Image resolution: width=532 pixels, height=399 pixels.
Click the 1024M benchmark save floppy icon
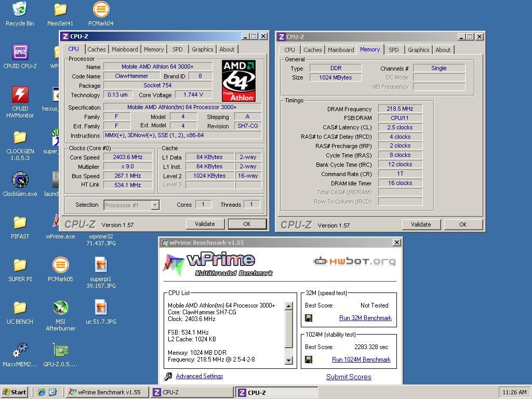tap(309, 360)
